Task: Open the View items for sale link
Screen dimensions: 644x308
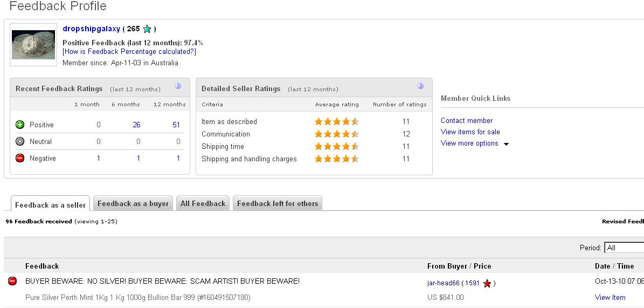Action: [470, 132]
